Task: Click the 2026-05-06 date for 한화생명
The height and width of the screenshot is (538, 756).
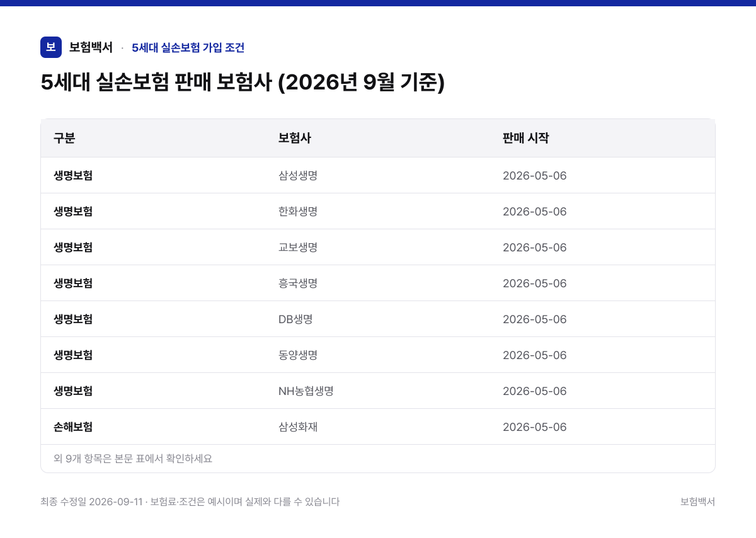Action: tap(535, 212)
